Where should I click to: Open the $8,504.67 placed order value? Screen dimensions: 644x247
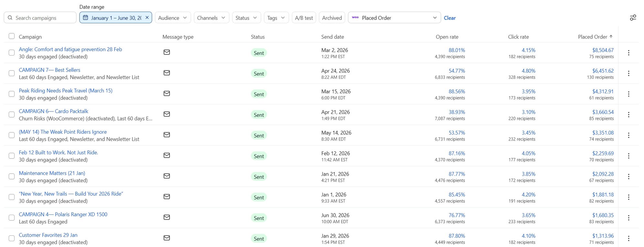(x=603, y=50)
